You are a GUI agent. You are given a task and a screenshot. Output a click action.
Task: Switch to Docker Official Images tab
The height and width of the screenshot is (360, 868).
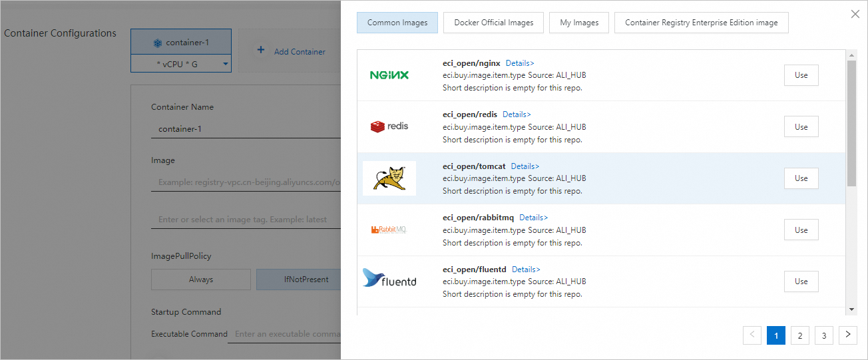[x=494, y=23]
